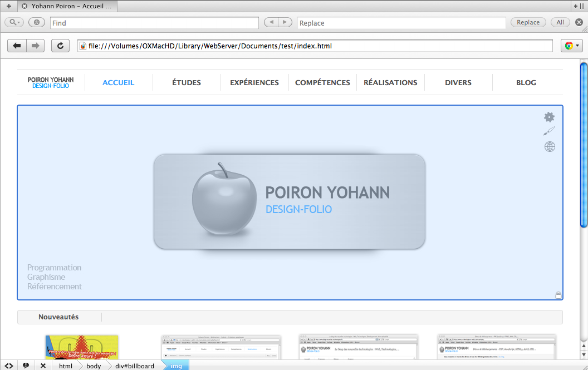Viewport: 588px width, 370px height.
Task: Click the gear icon in the billboard
Action: coord(549,117)
